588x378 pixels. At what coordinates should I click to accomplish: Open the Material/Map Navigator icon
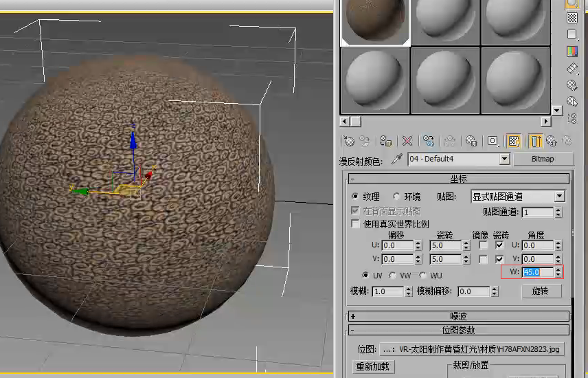572,119
